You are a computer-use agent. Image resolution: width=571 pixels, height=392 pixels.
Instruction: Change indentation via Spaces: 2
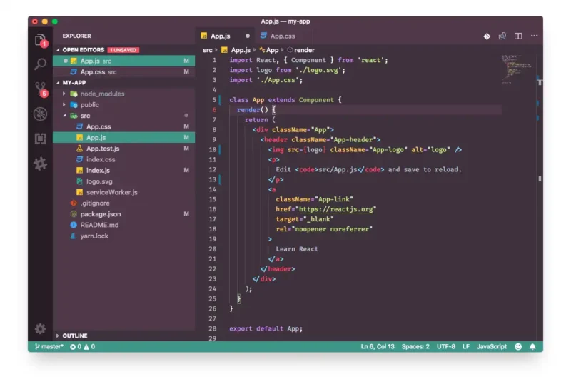[415, 347]
